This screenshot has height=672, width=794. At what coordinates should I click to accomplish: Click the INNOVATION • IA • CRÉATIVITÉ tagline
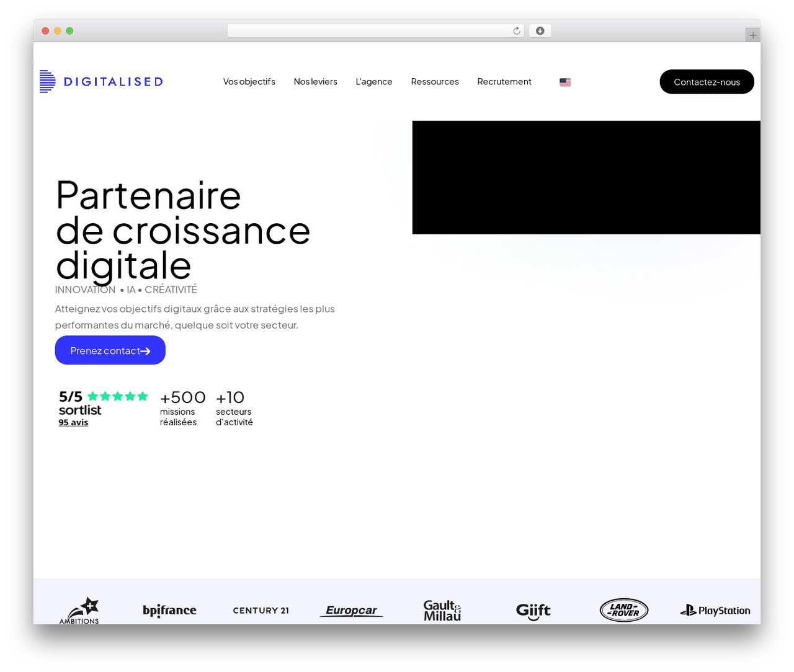coord(126,290)
